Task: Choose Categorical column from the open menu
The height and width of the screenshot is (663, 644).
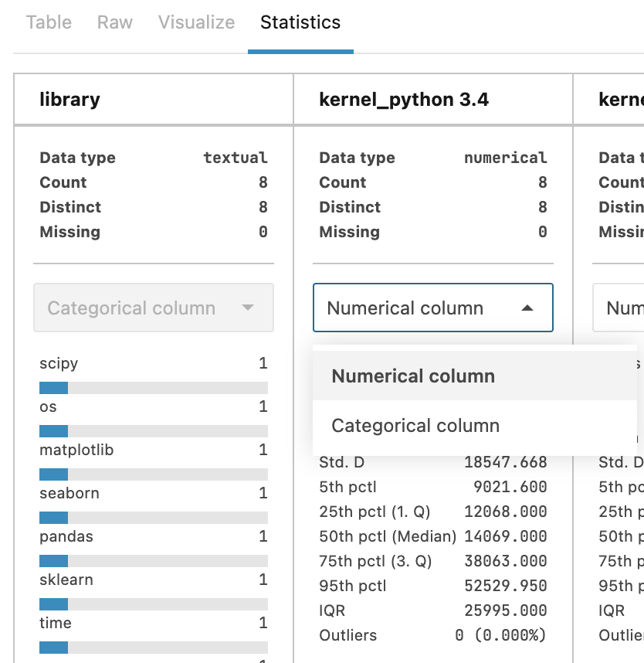Action: pos(415,425)
